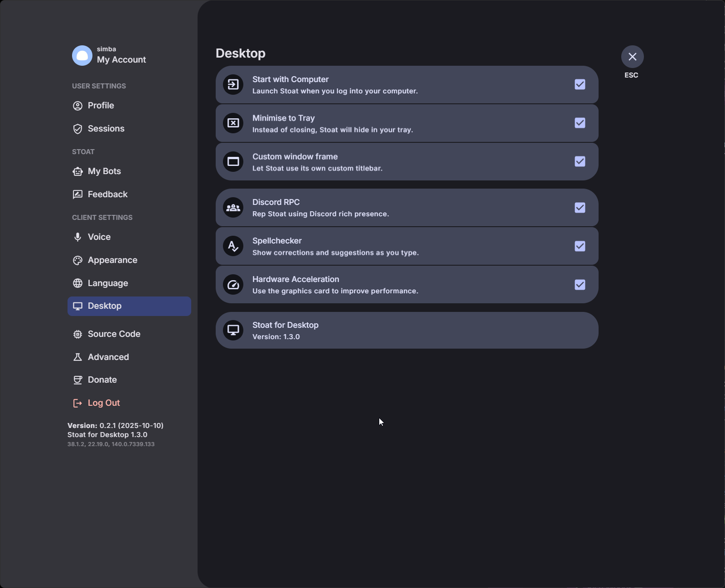Open the Donate link
This screenshot has height=588, width=725.
pyautogui.click(x=129, y=380)
